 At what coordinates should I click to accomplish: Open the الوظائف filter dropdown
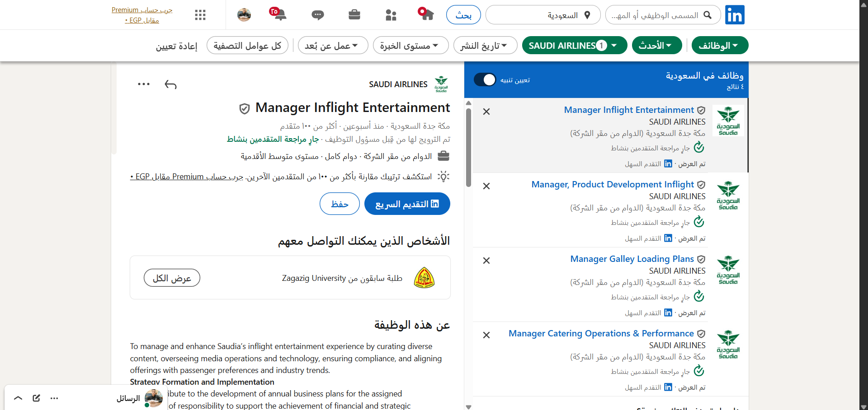pyautogui.click(x=720, y=46)
